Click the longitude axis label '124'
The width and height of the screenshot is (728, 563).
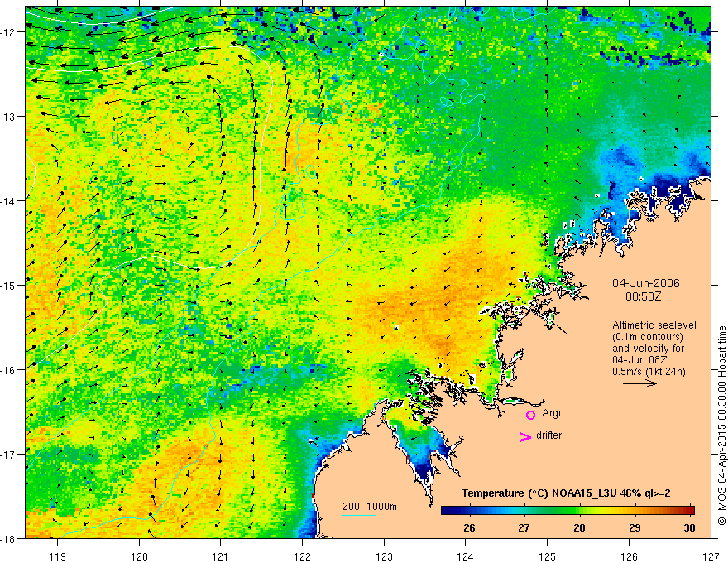point(466,556)
